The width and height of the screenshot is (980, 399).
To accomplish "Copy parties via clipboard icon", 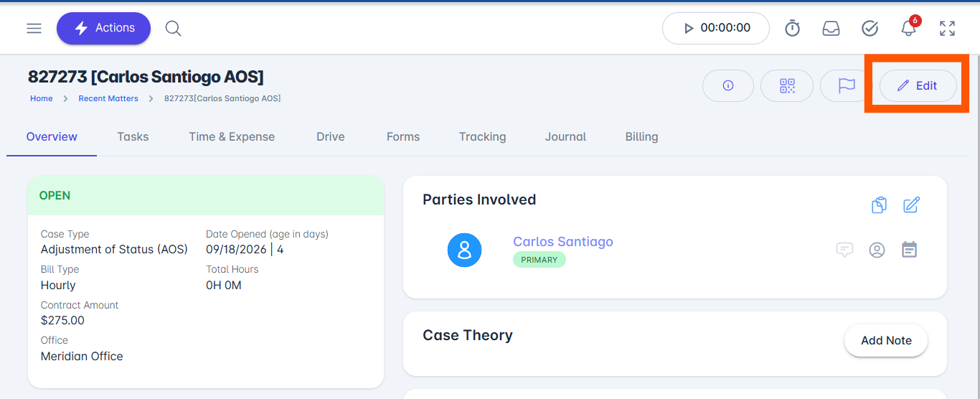I will click(x=879, y=205).
